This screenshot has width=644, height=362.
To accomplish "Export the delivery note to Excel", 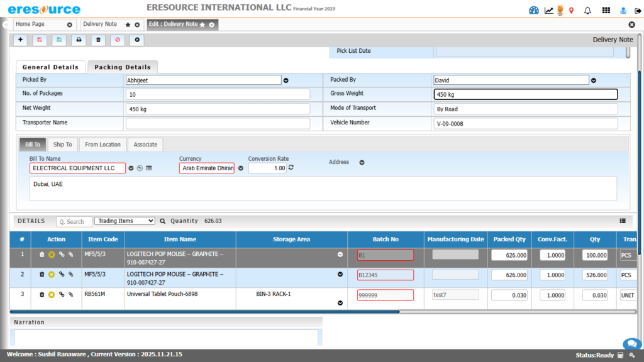I will (58, 40).
